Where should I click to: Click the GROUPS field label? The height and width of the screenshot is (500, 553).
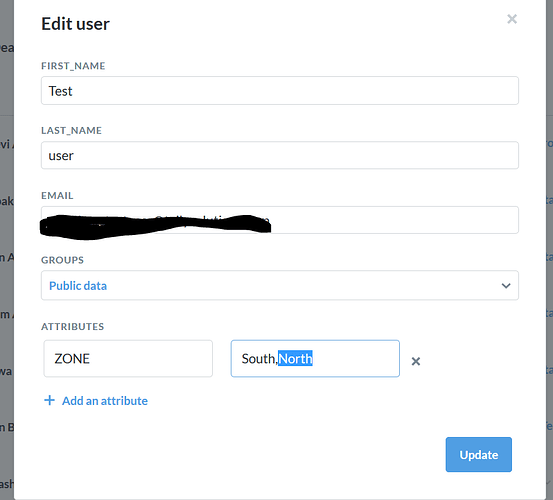click(x=62, y=260)
